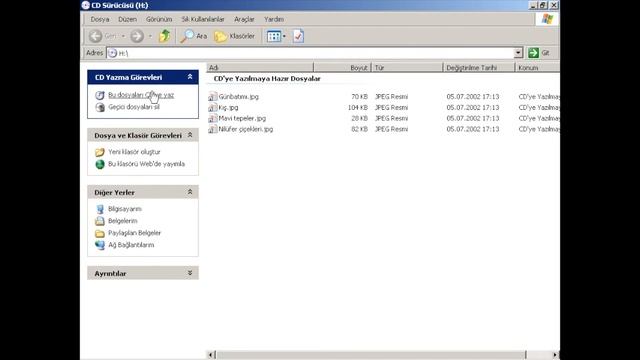640x360 pixels.
Task: Open the Sık Kullanılanlar menu
Action: [x=203, y=19]
